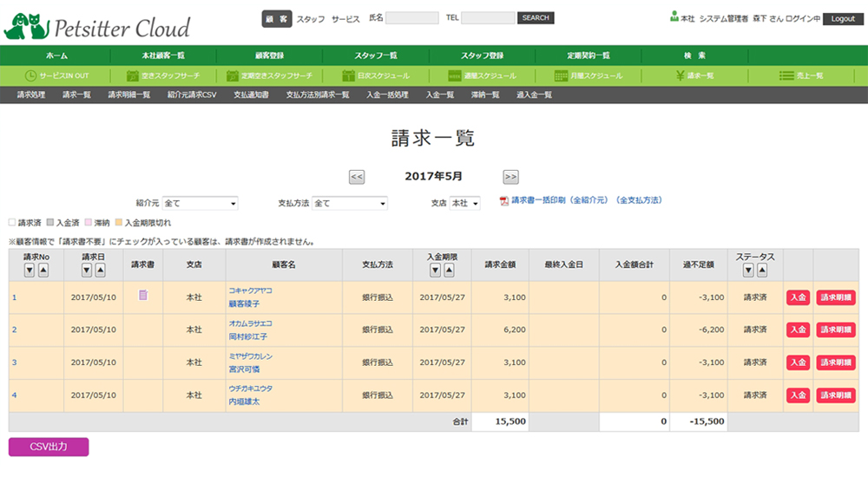This screenshot has width=868, height=503.
Task: Select the 顧客 search mode
Action: tap(277, 19)
